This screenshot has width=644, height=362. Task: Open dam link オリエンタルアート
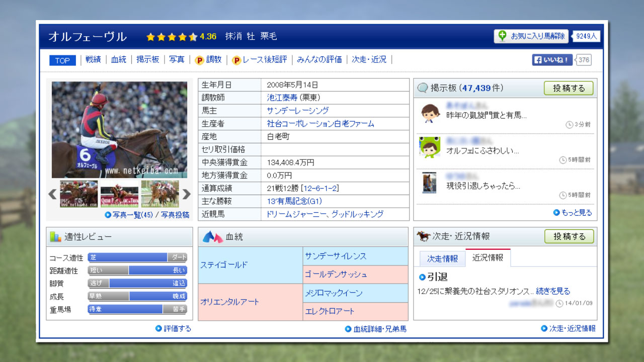(229, 302)
